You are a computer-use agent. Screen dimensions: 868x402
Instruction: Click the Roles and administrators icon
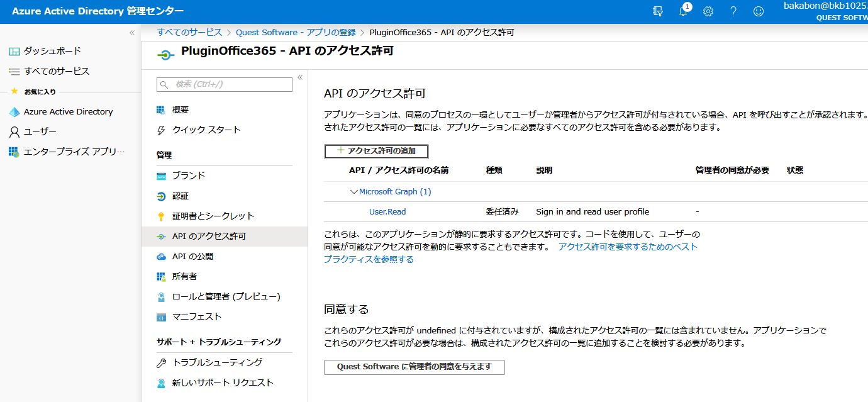[x=161, y=296]
